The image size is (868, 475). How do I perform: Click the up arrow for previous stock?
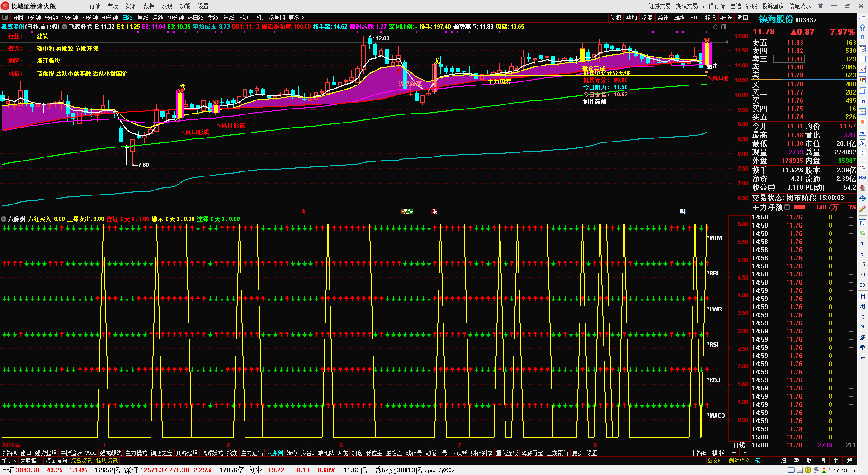[x=863, y=28]
